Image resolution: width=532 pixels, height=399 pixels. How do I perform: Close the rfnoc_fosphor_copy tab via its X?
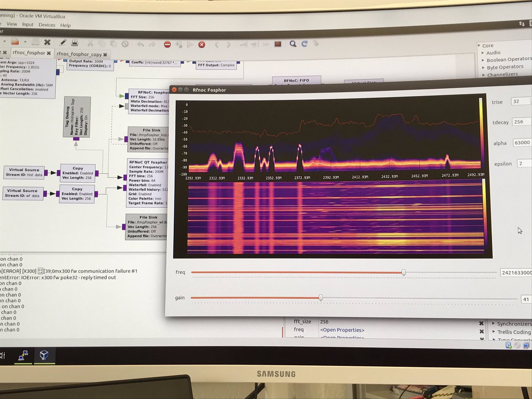pos(105,55)
